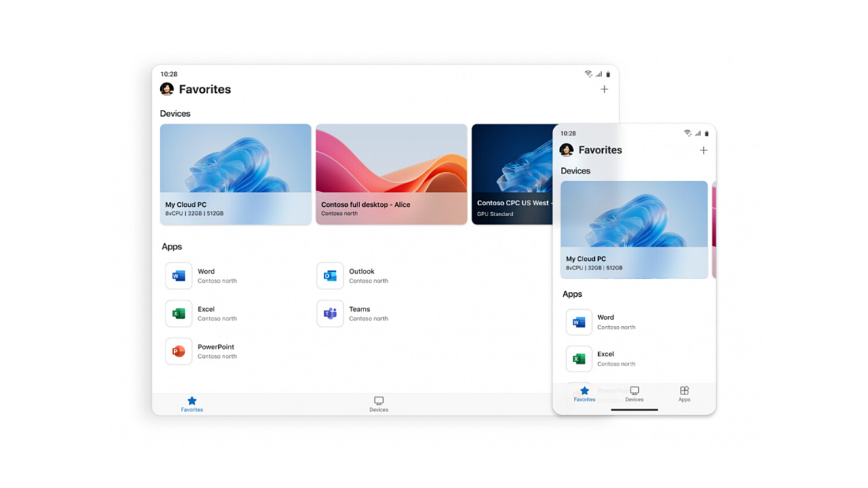Image resolution: width=868 pixels, height=488 pixels.
Task: Click the Word icon in phone view
Action: [x=579, y=323]
